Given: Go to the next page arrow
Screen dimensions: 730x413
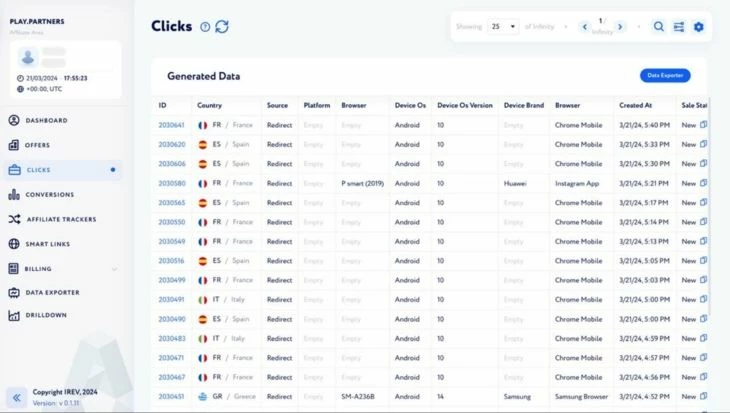Looking at the screenshot, I should point(620,27).
